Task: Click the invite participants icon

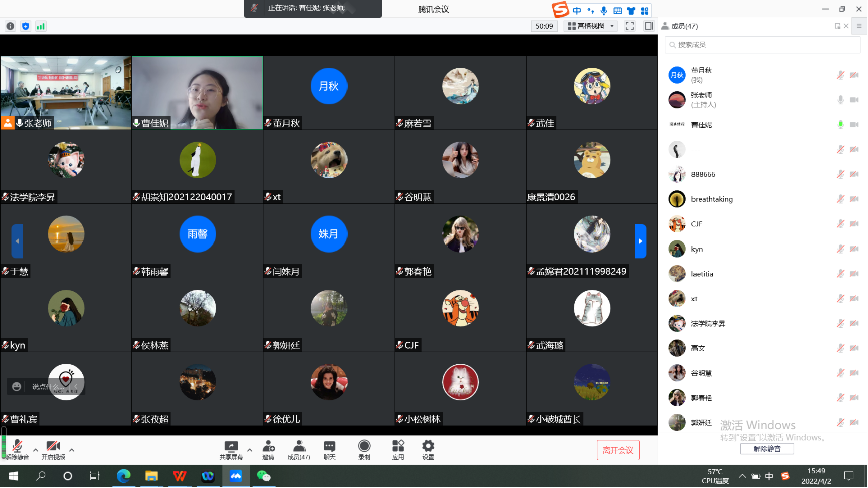Action: pos(268,449)
